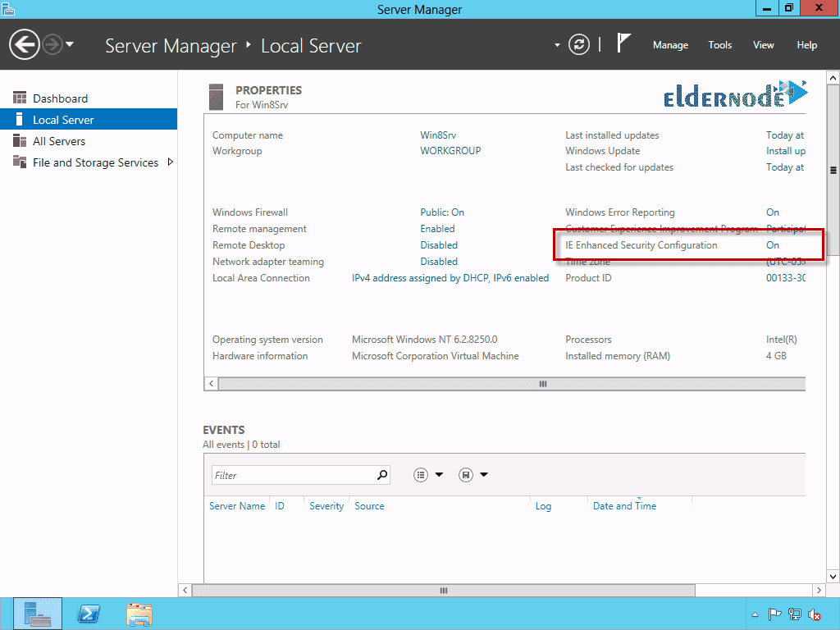Sort events by Log column

pos(543,505)
